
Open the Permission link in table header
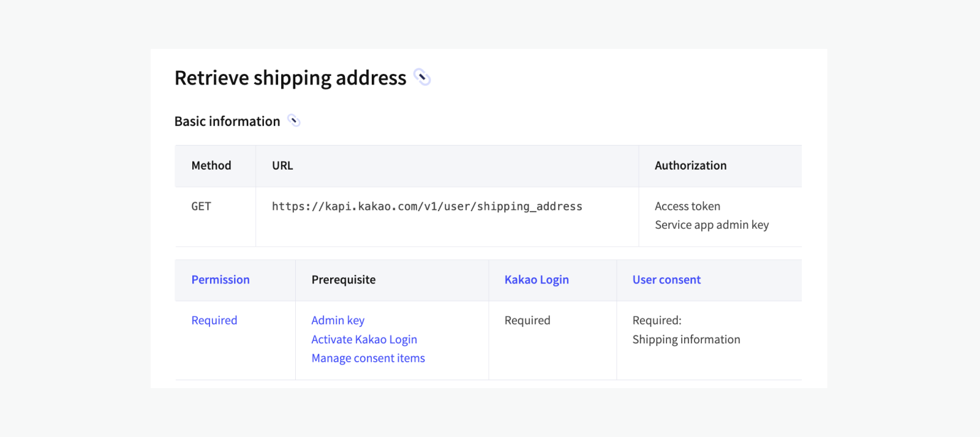221,280
